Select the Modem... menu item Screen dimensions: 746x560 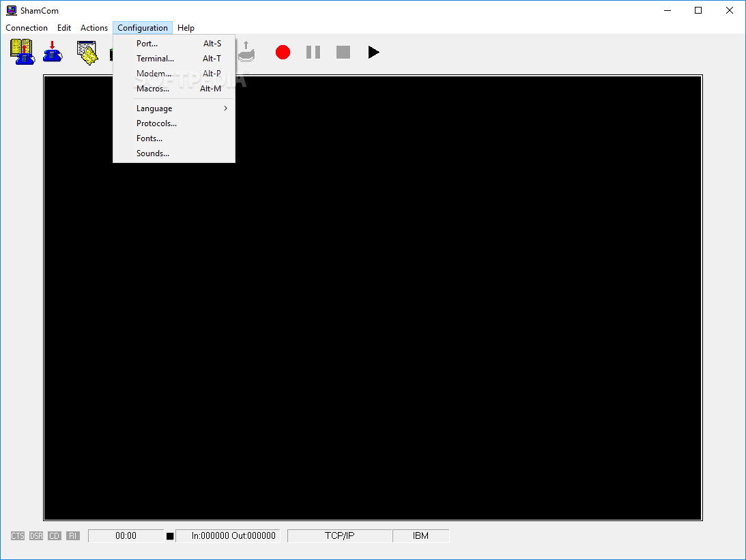(x=174, y=73)
